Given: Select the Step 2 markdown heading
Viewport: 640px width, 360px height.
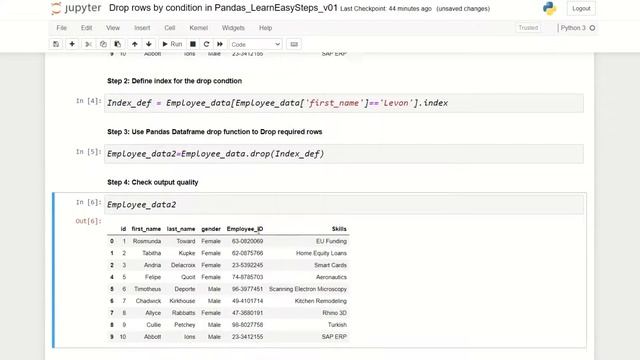Looking at the screenshot, I should (x=174, y=81).
